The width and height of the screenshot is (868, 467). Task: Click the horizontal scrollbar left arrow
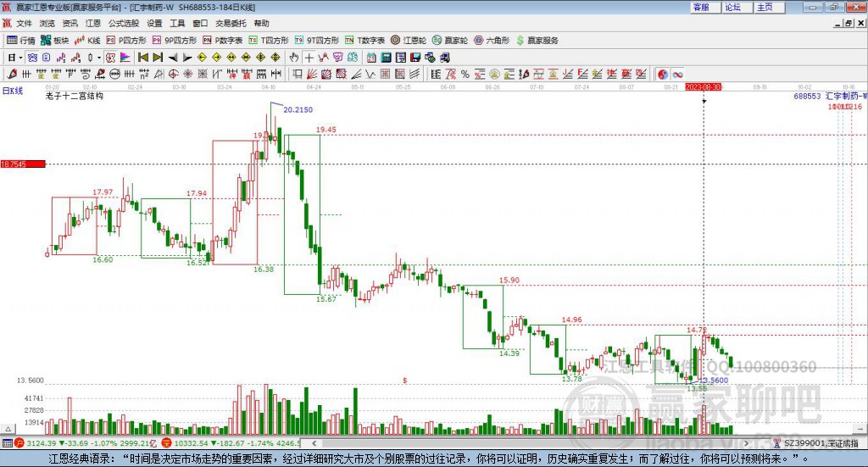pos(314,443)
